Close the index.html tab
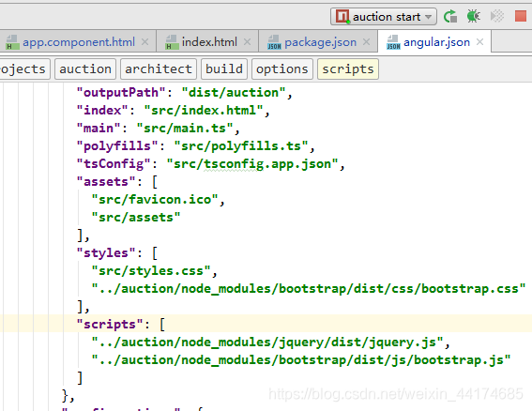Viewport: 532px width, 411px height. coord(247,42)
